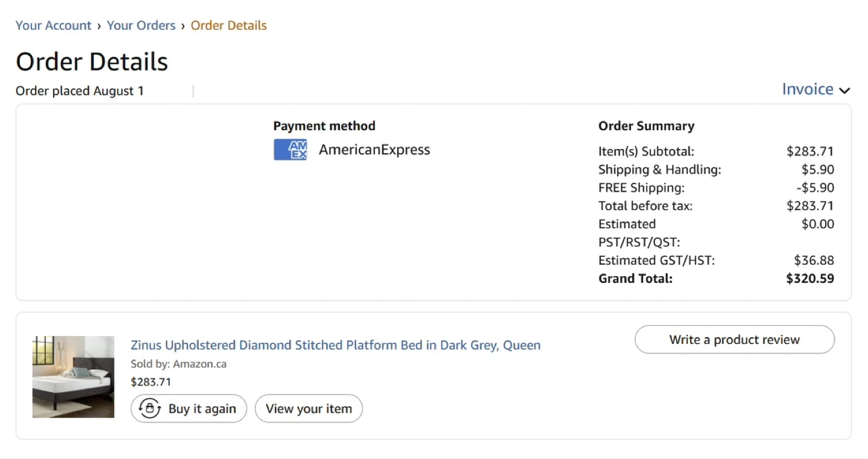Click the Order Details page heading
This screenshot has width=868, height=459.
tap(92, 62)
